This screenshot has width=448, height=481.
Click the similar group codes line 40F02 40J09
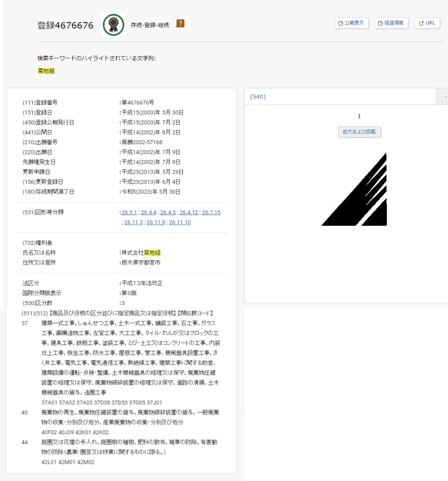pos(75,432)
